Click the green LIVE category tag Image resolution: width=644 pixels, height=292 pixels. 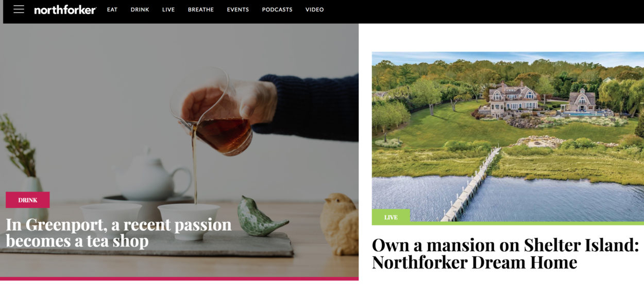click(391, 217)
